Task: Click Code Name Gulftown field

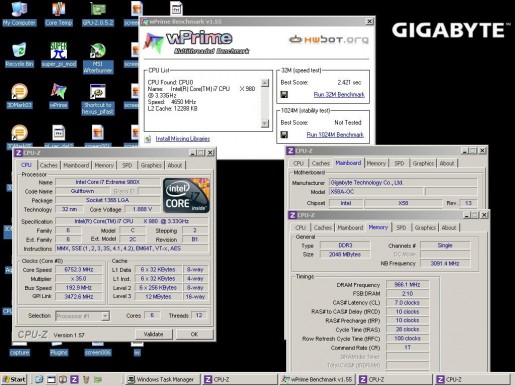Action: tap(82, 191)
